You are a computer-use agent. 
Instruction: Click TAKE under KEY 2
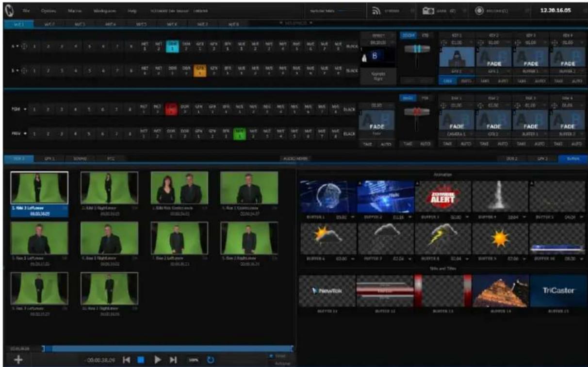(x=485, y=82)
